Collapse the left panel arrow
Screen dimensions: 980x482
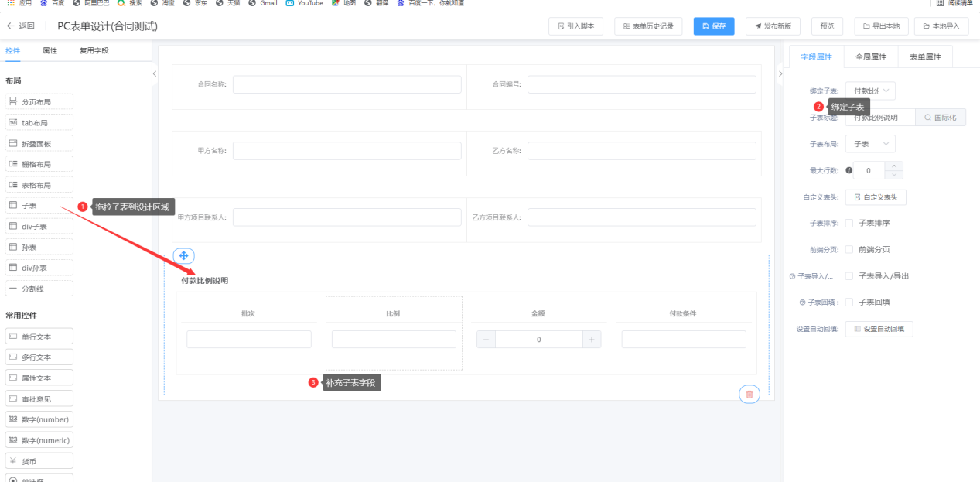(x=155, y=73)
